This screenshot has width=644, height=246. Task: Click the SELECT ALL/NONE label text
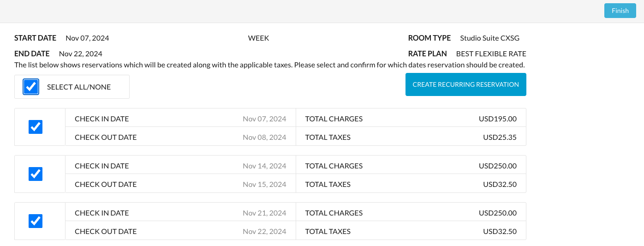pos(79,87)
